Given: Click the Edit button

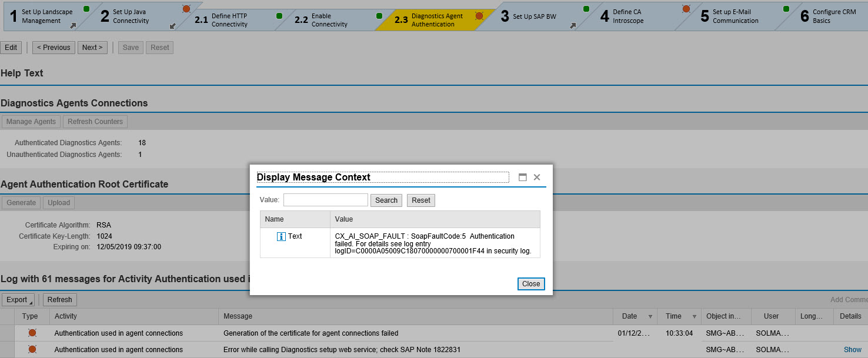Looking at the screenshot, I should 11,48.
